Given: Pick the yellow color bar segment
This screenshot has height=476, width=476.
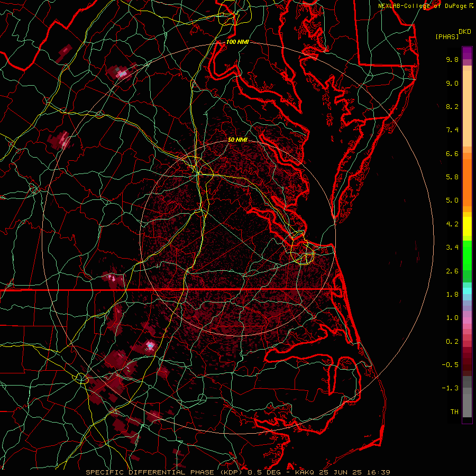Looking at the screenshot, I should [x=467, y=226].
